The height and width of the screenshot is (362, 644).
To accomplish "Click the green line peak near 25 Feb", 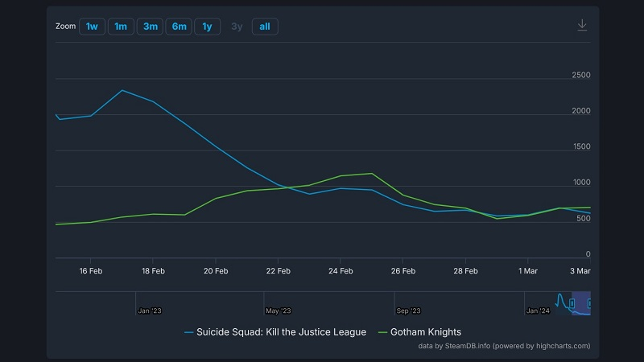I will click(372, 173).
